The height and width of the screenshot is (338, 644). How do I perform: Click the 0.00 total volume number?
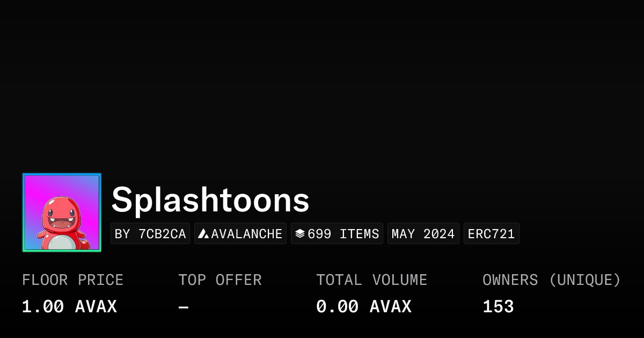(x=337, y=307)
